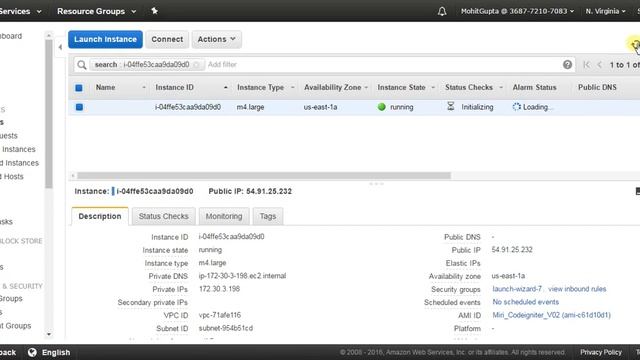Uncheck the i-04ffe53caa9da09d0 row checkbox
Viewport: 640px width, 360px height.
pyautogui.click(x=79, y=107)
